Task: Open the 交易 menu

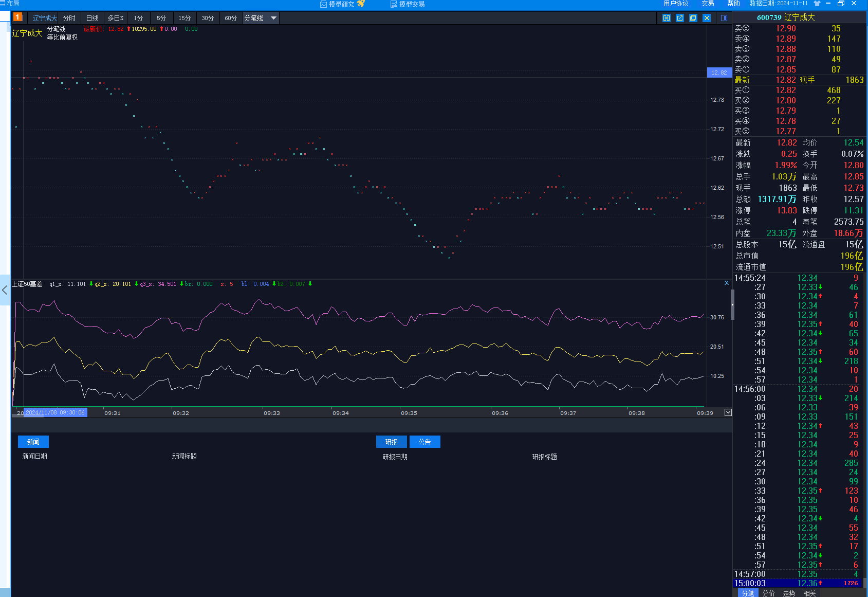Action: (x=708, y=4)
